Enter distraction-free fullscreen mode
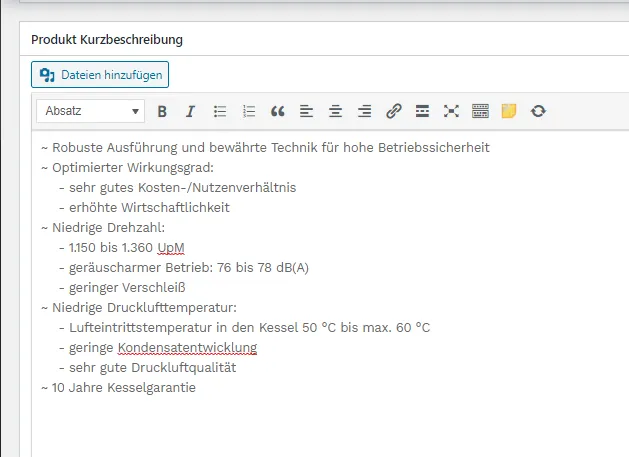629x457 pixels. [x=451, y=111]
